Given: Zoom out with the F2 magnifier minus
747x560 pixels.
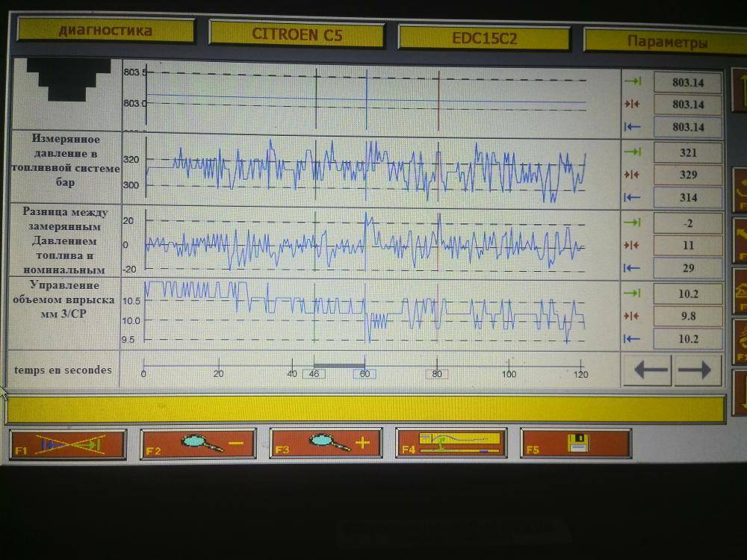Looking at the screenshot, I should (198, 444).
